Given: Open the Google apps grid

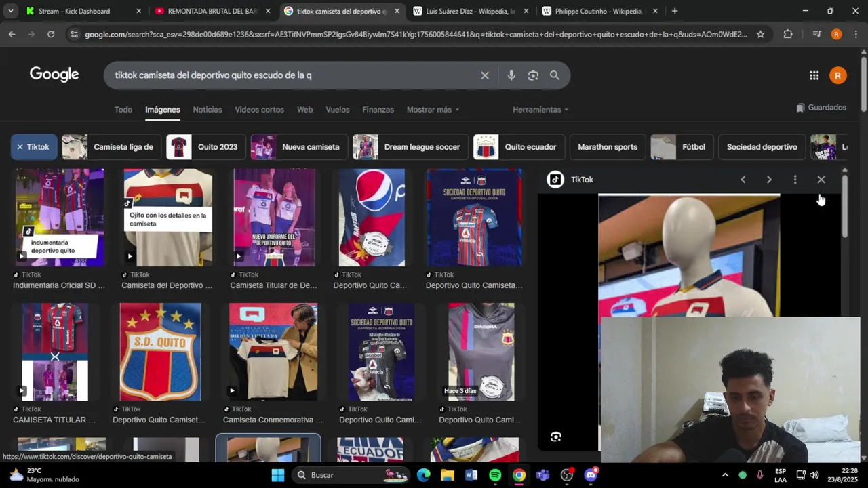Looking at the screenshot, I should 814,75.
